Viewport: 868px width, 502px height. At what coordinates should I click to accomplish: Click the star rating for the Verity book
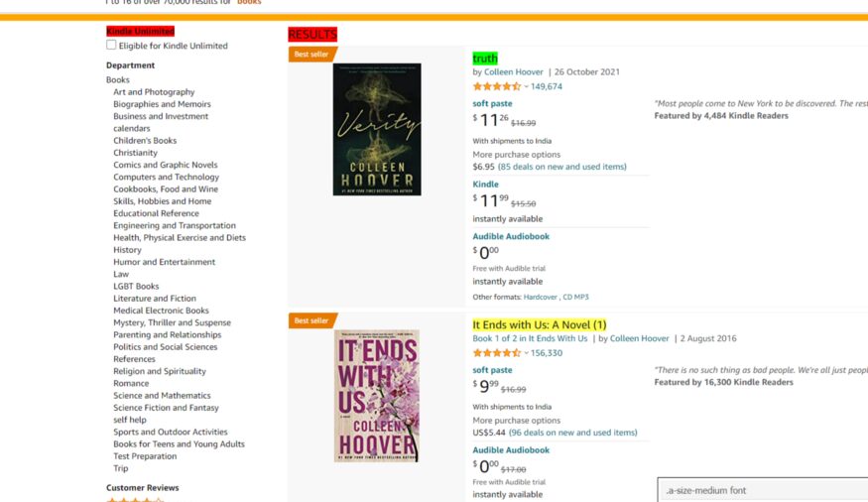pos(496,86)
